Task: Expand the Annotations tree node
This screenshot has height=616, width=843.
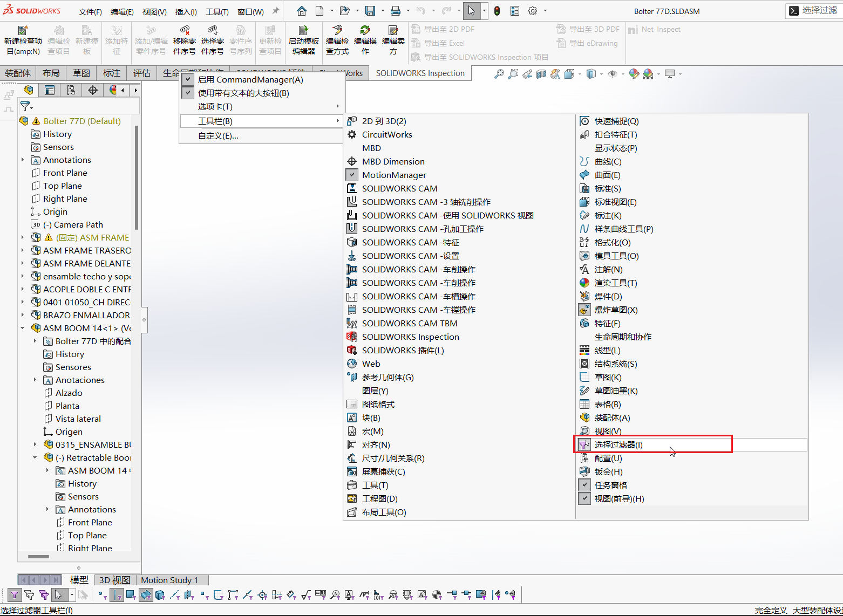Action: (x=23, y=160)
